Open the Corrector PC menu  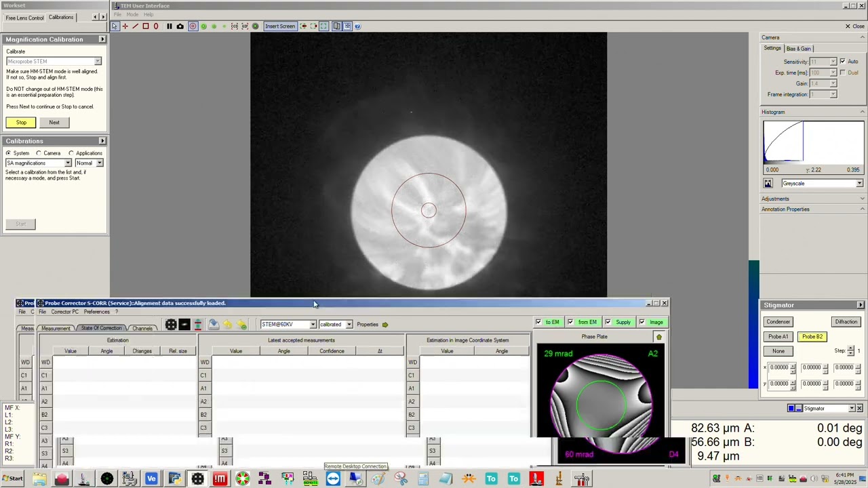click(x=64, y=312)
